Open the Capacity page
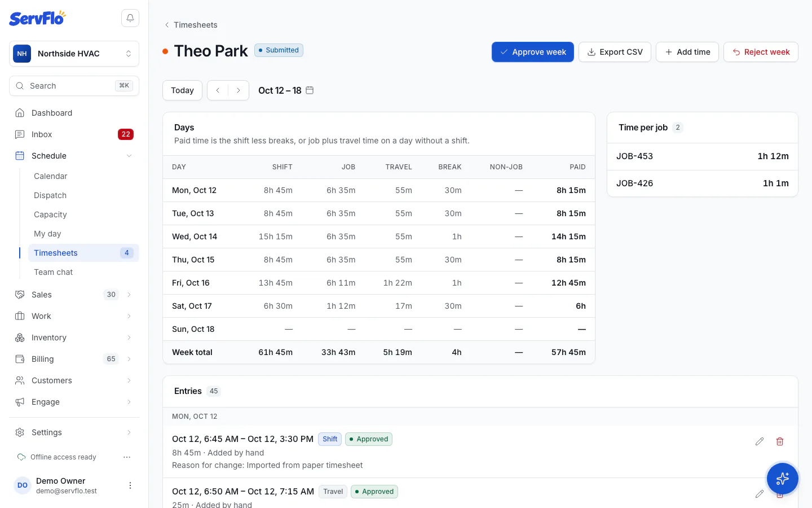The height and width of the screenshot is (508, 812). [83, 214]
